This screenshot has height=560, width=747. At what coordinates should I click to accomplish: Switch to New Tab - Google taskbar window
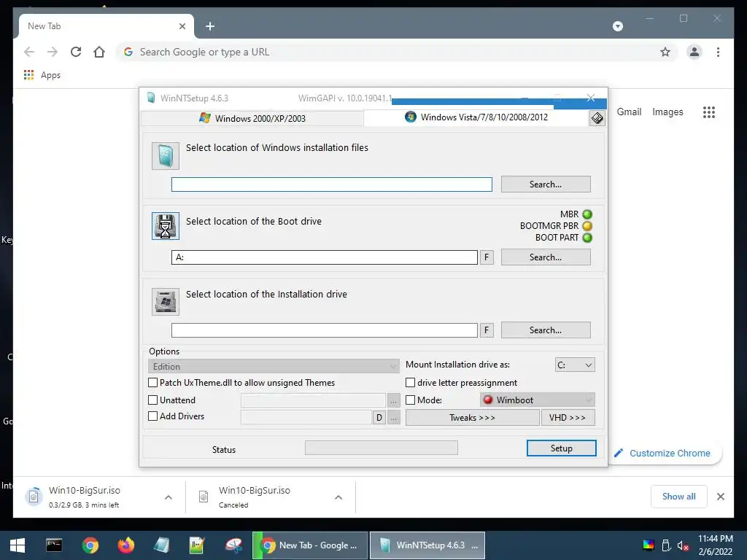pyautogui.click(x=310, y=545)
